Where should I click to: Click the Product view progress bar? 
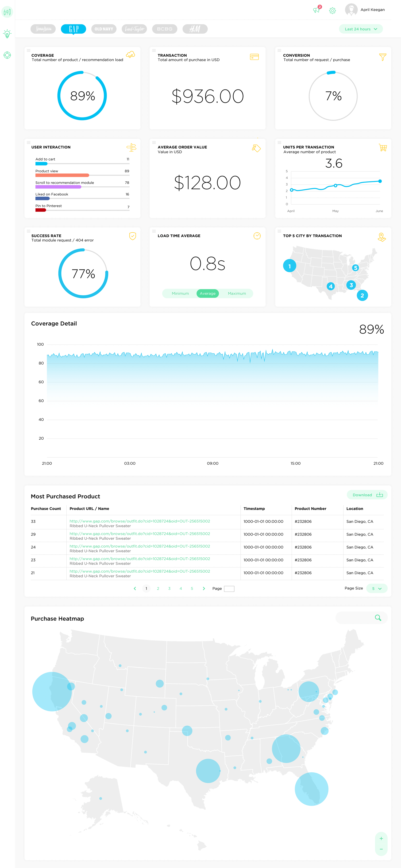[82, 175]
